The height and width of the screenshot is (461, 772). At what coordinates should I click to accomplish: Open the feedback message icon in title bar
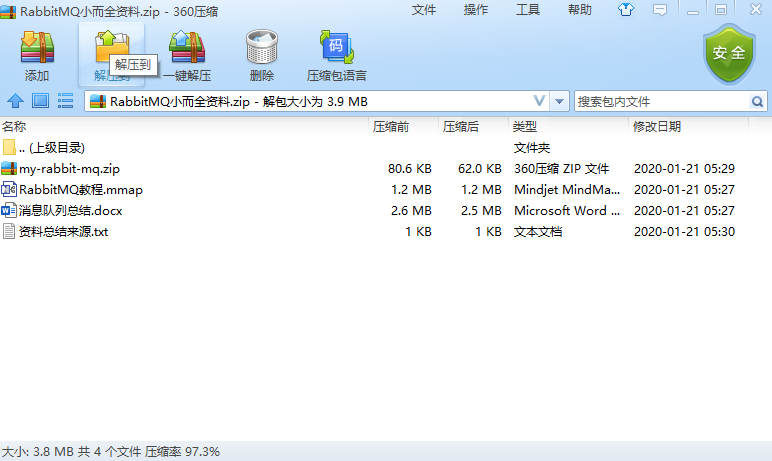click(660, 9)
